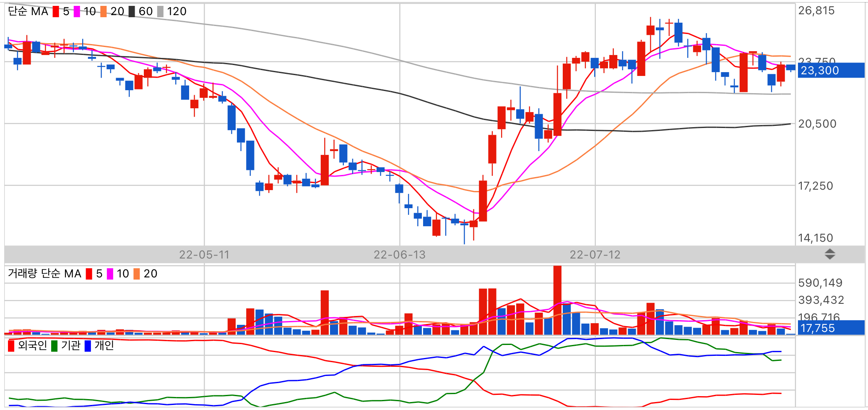Click the 14,150 price axis label
868x410 pixels.
coord(815,238)
